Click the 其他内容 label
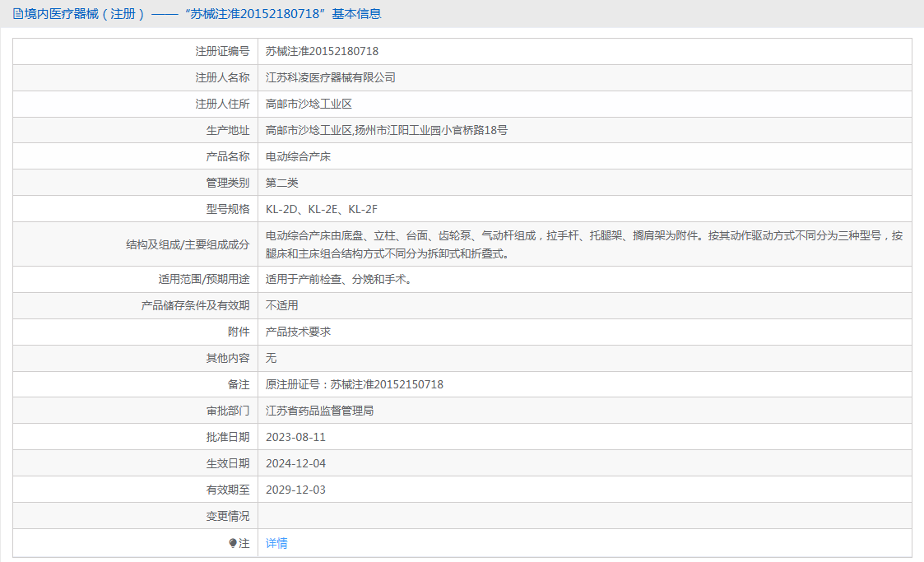The width and height of the screenshot is (924, 562). pos(227,358)
